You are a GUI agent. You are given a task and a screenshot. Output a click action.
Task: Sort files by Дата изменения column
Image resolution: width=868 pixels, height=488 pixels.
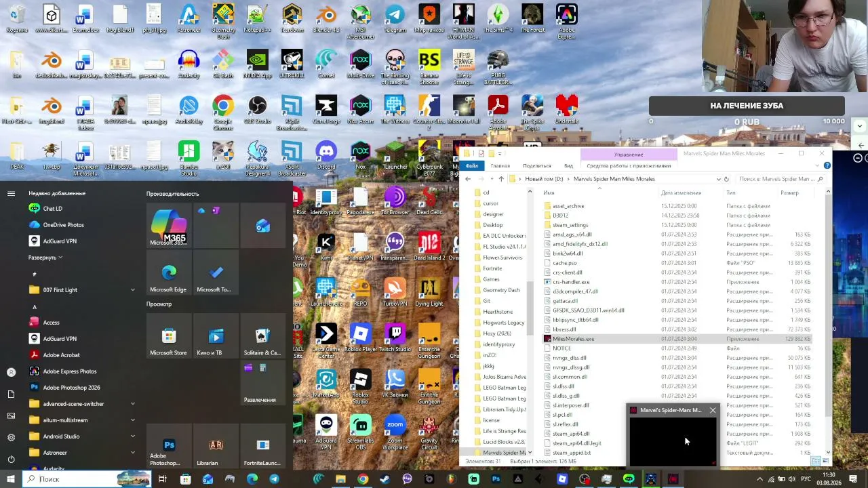click(681, 193)
